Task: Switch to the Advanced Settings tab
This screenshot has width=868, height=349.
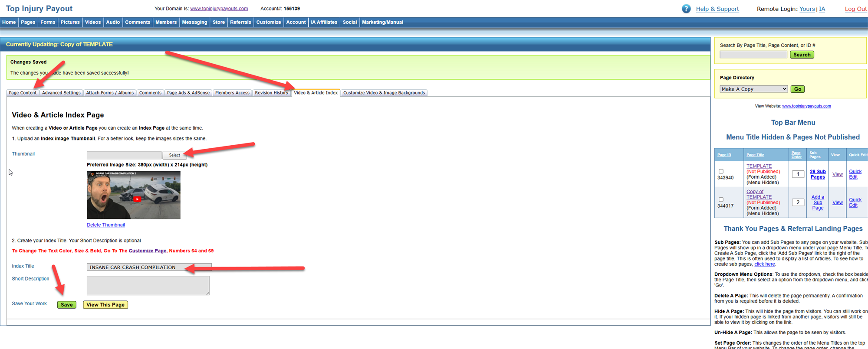Action: coord(61,93)
